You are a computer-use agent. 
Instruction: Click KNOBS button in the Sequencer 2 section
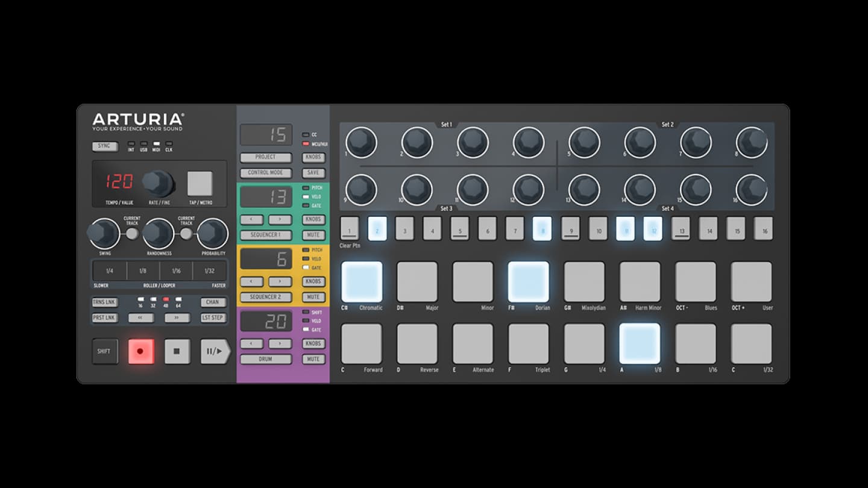click(x=313, y=281)
